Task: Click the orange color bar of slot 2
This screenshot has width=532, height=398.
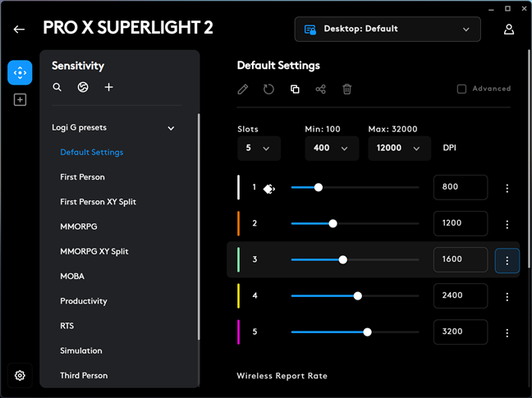Action: pos(239,223)
